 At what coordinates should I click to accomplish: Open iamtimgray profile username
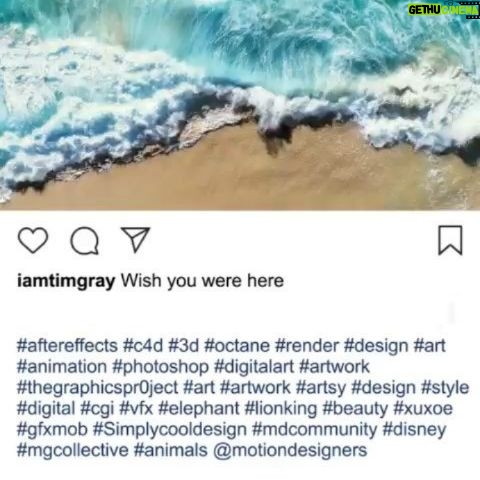pyautogui.click(x=66, y=281)
